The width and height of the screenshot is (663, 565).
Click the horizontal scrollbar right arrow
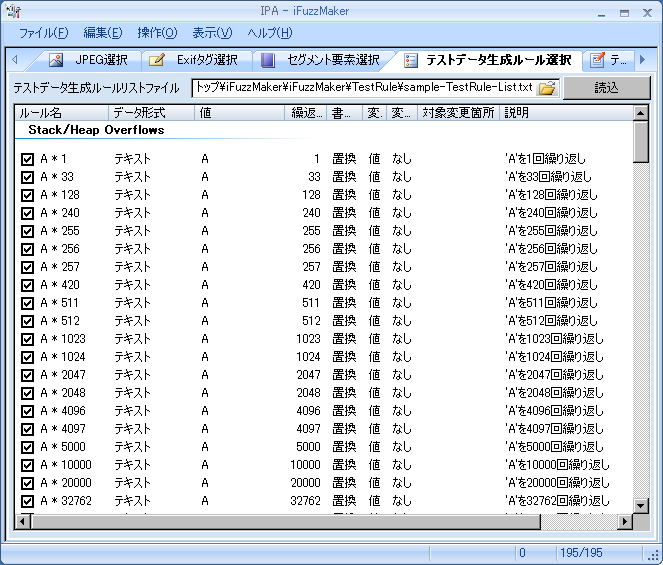tap(625, 522)
